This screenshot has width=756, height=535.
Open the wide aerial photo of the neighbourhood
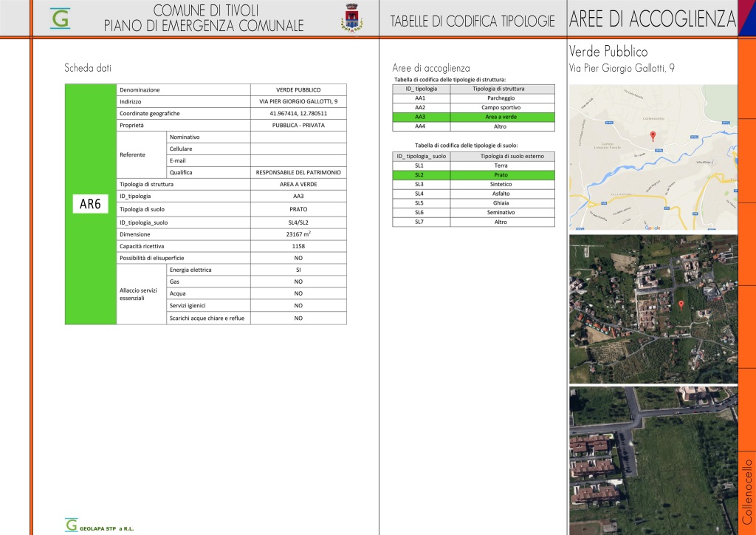[x=653, y=309]
